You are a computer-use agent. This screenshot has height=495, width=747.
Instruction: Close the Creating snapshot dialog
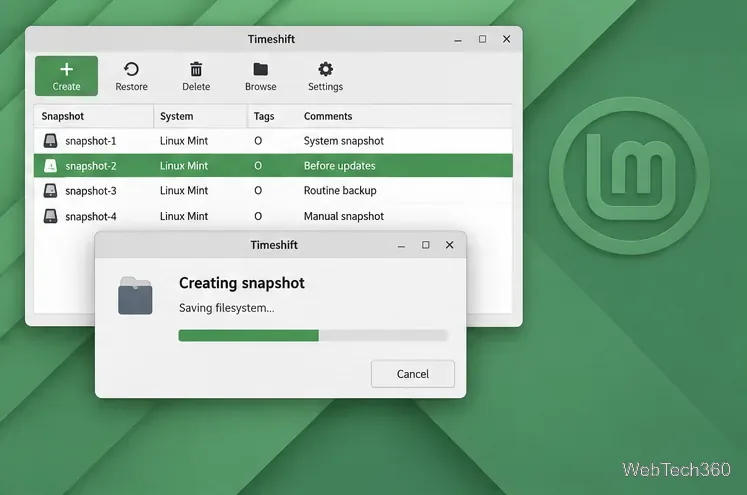(x=449, y=245)
